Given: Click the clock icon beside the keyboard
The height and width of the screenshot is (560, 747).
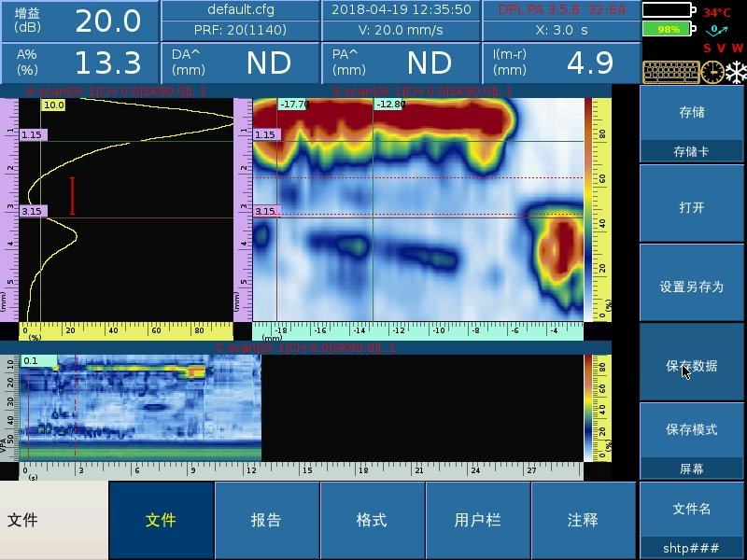Looking at the screenshot, I should [712, 72].
